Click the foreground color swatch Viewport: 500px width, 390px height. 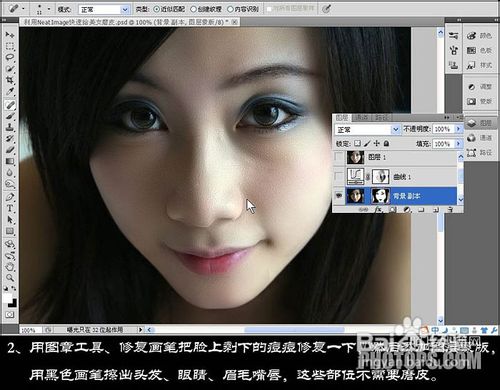click(x=7, y=297)
